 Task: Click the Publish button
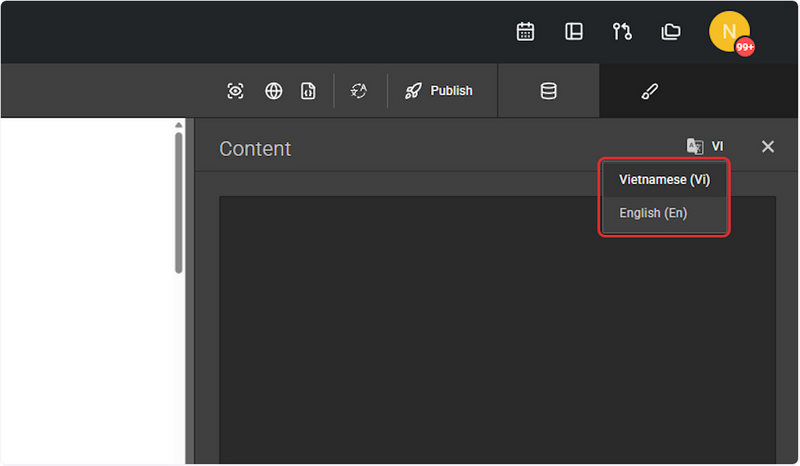(439, 91)
